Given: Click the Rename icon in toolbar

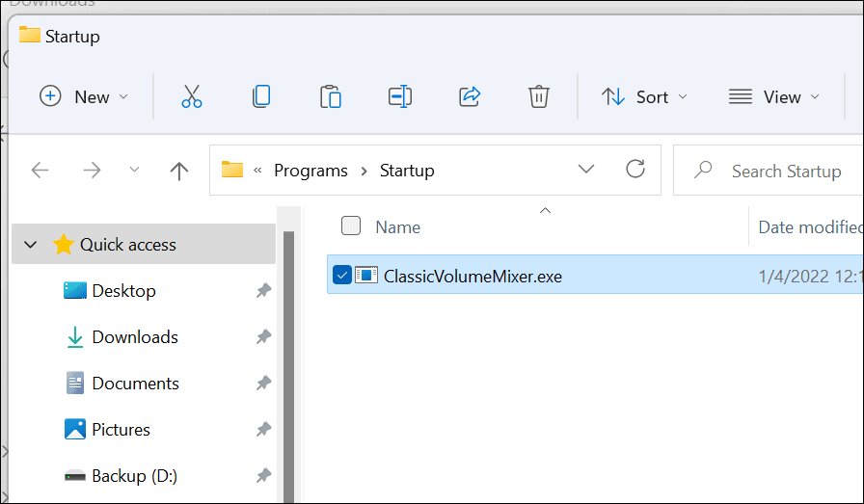Looking at the screenshot, I should (x=399, y=96).
